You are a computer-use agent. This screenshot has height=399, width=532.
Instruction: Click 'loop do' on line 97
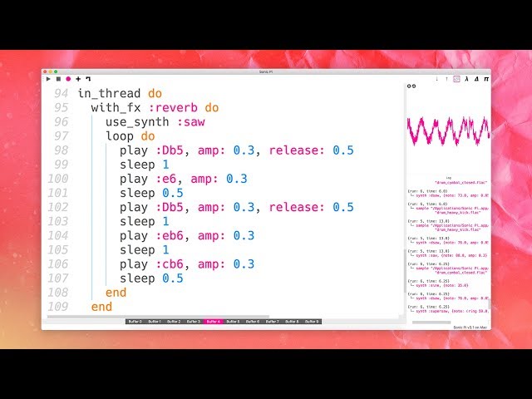[x=131, y=136]
